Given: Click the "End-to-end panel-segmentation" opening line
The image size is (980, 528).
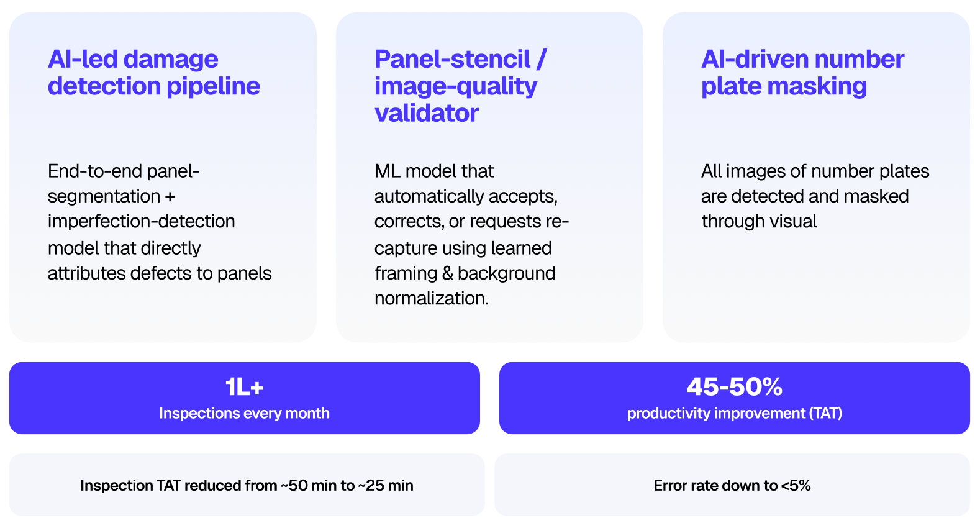Looking at the screenshot, I should 124,171.
